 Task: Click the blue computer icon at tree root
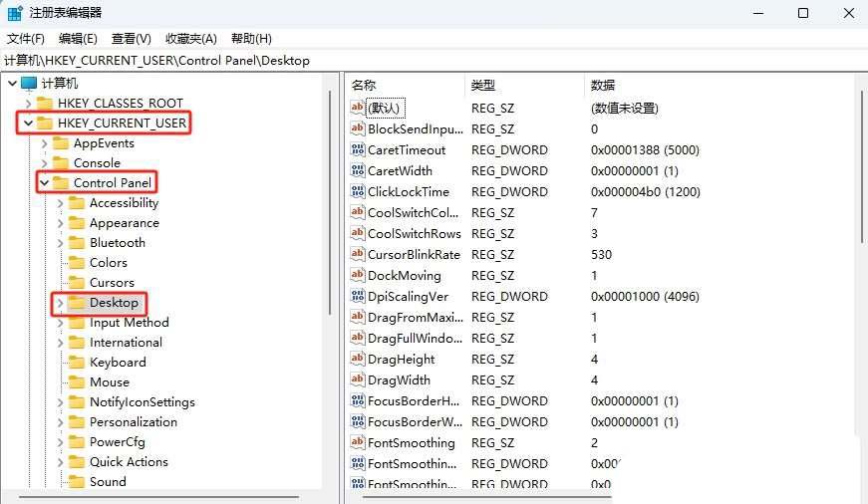[x=29, y=84]
